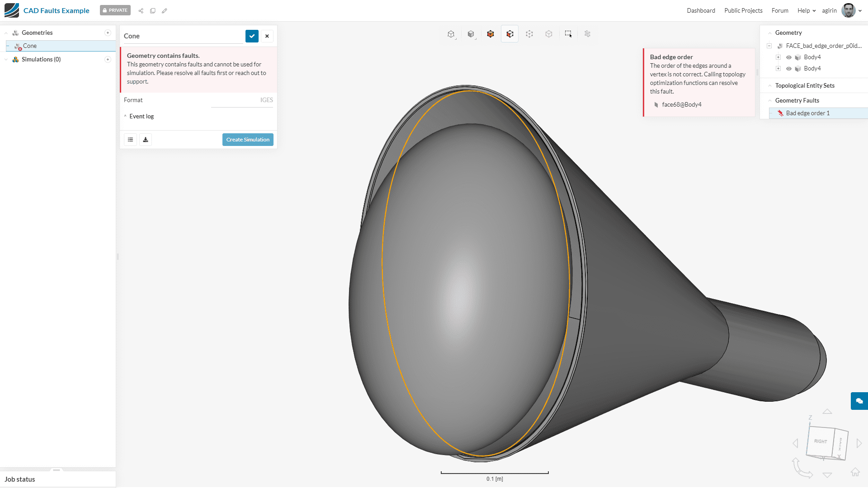Activate face selection mode in viewer toolbar
Image resolution: width=868 pixels, height=488 pixels.
tap(509, 34)
